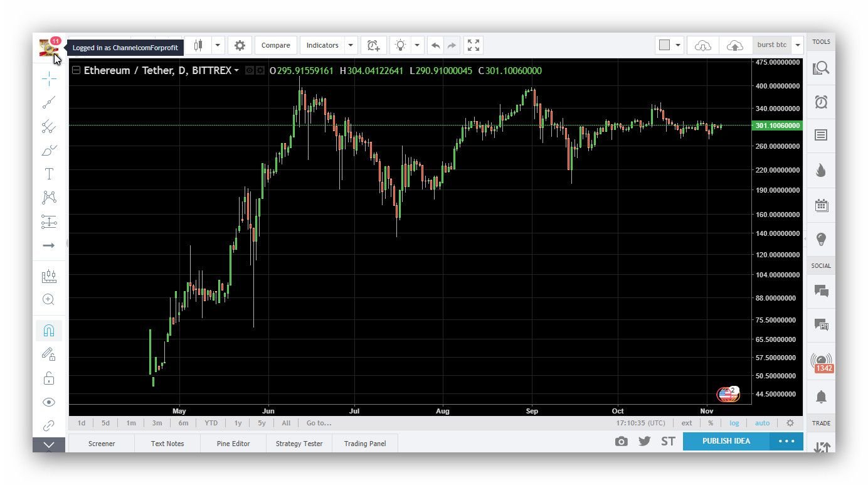Open chart properties gear in top toolbar

[240, 45]
